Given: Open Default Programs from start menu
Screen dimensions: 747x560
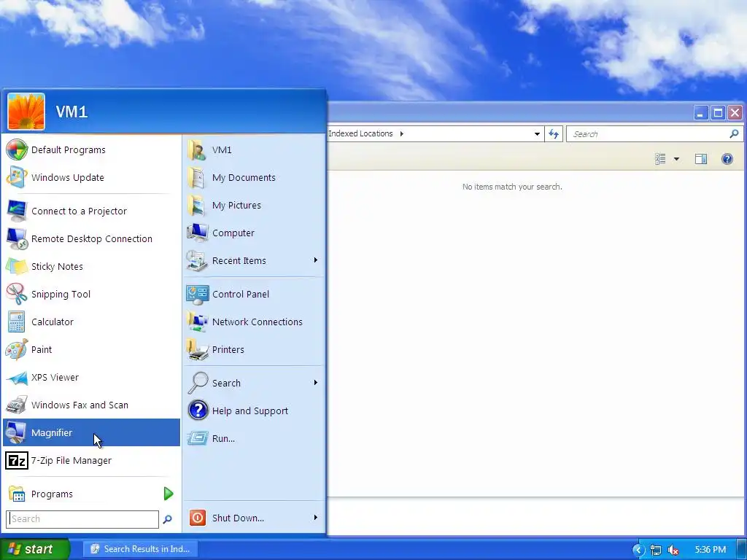Looking at the screenshot, I should [x=91, y=149].
